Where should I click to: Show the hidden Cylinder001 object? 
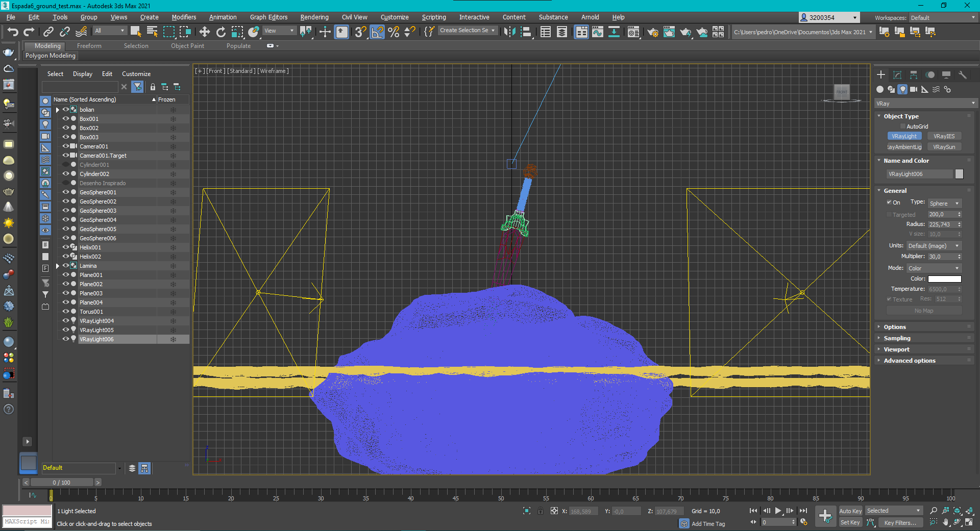click(x=65, y=165)
